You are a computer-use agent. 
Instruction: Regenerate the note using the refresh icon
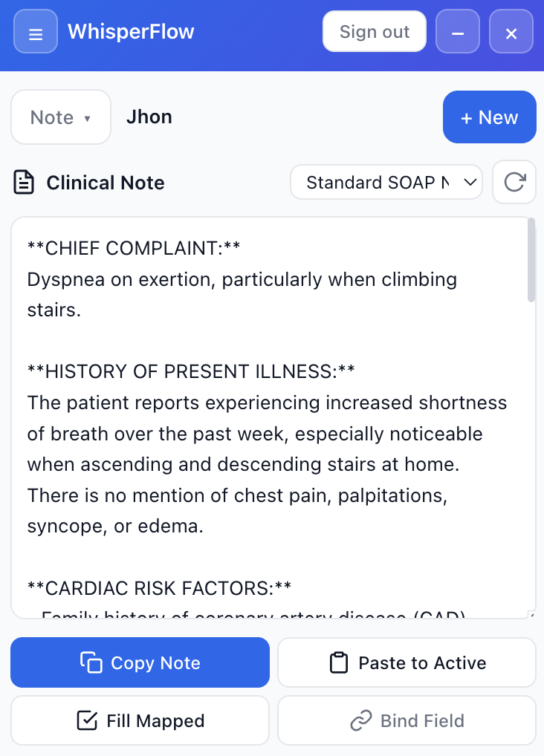point(515,182)
